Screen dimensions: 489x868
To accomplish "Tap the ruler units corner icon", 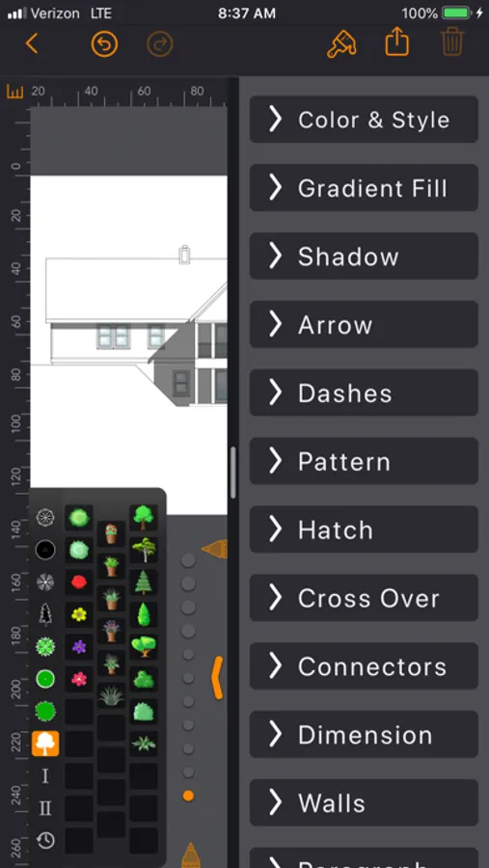I will (15, 92).
